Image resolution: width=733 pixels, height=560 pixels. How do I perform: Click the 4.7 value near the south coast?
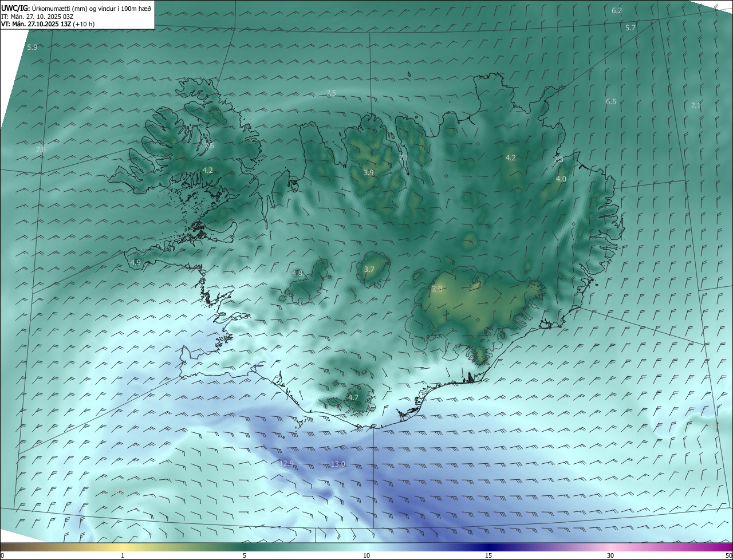point(353,397)
